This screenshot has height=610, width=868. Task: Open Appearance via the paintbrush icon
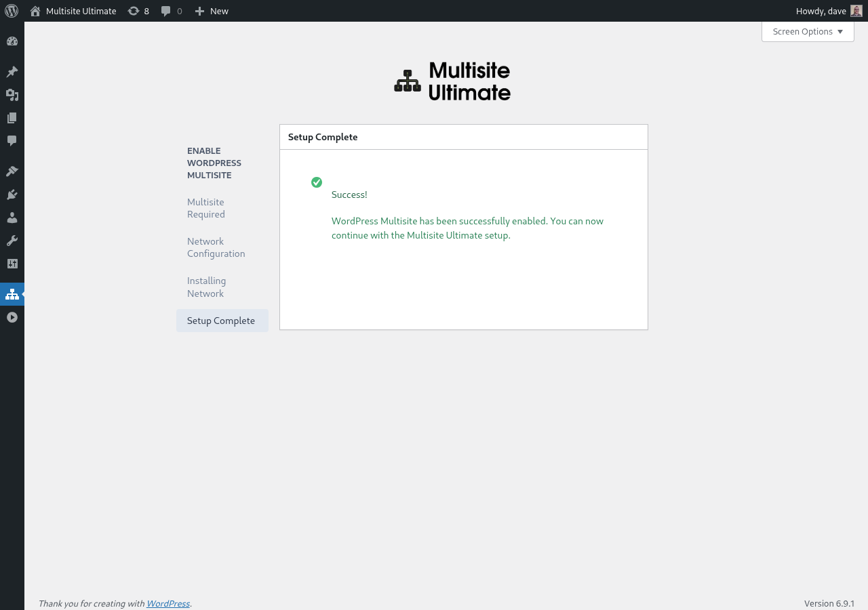click(x=12, y=171)
